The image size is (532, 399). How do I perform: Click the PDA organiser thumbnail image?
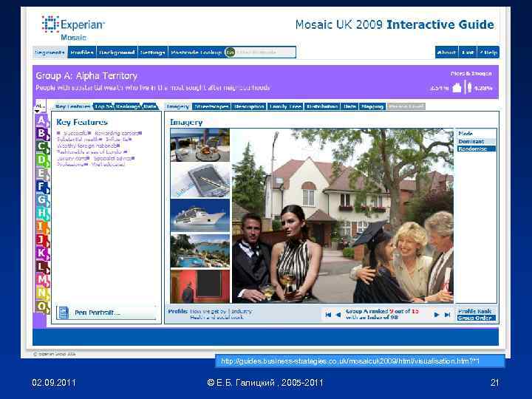[x=199, y=180]
